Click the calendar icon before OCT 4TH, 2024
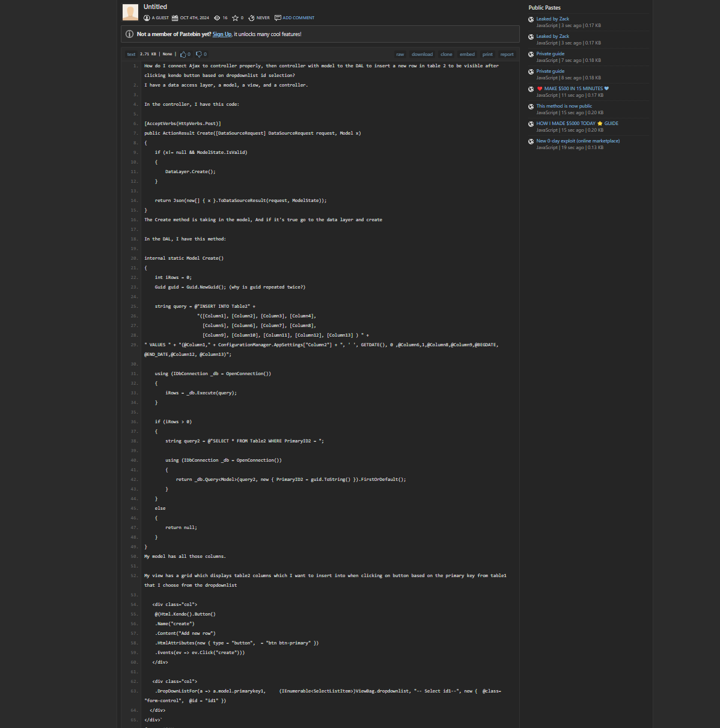 [x=175, y=18]
